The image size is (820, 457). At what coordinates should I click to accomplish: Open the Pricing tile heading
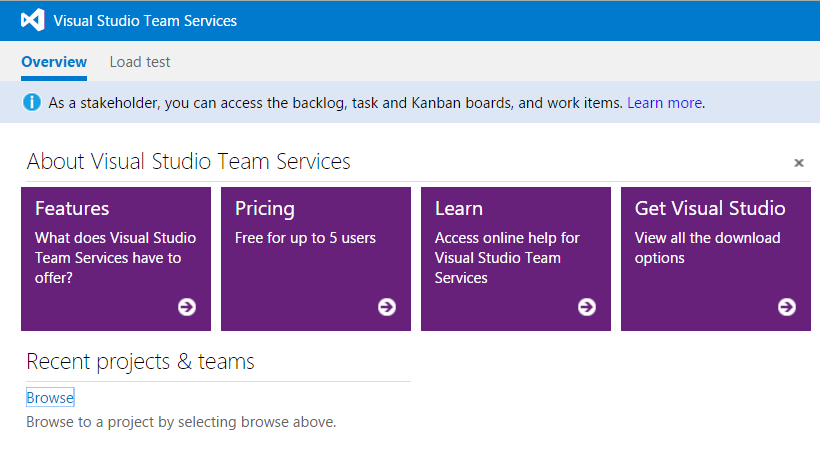coord(265,208)
